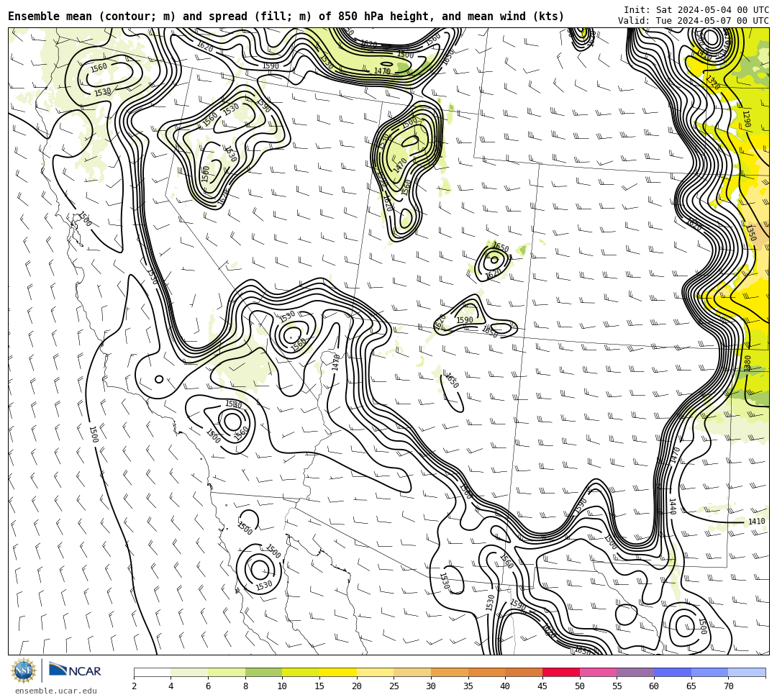The image size is (777, 700).
Task: Click the NSF logo
Action: pos(24,671)
